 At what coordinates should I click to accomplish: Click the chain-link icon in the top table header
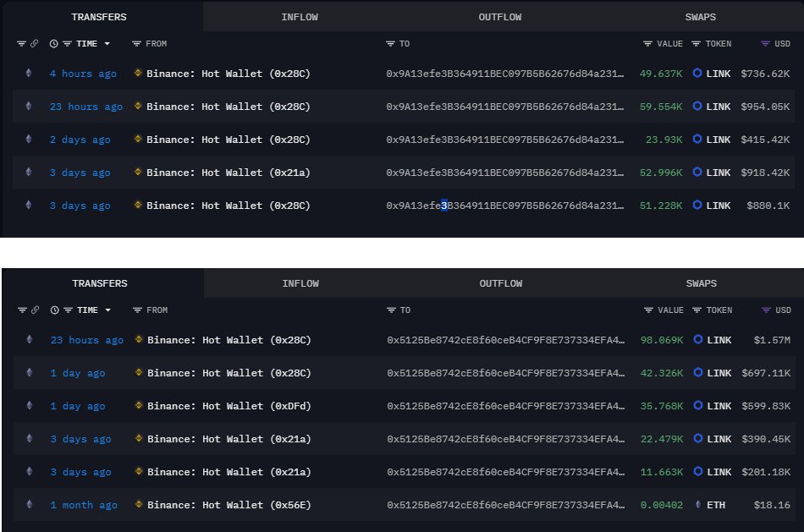click(35, 44)
